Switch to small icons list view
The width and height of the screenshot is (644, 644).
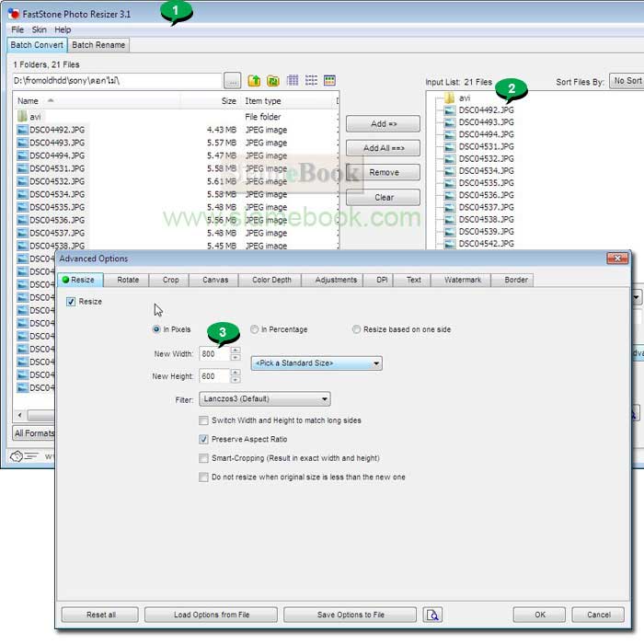tap(311, 80)
